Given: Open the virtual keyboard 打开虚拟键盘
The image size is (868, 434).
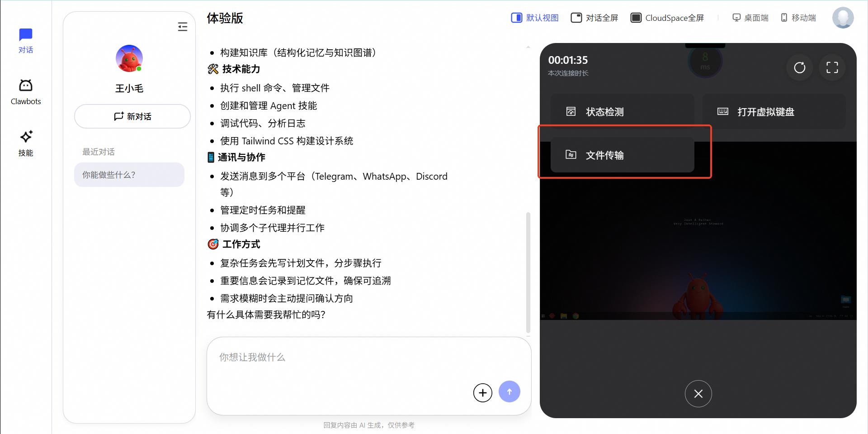Looking at the screenshot, I should pos(774,111).
